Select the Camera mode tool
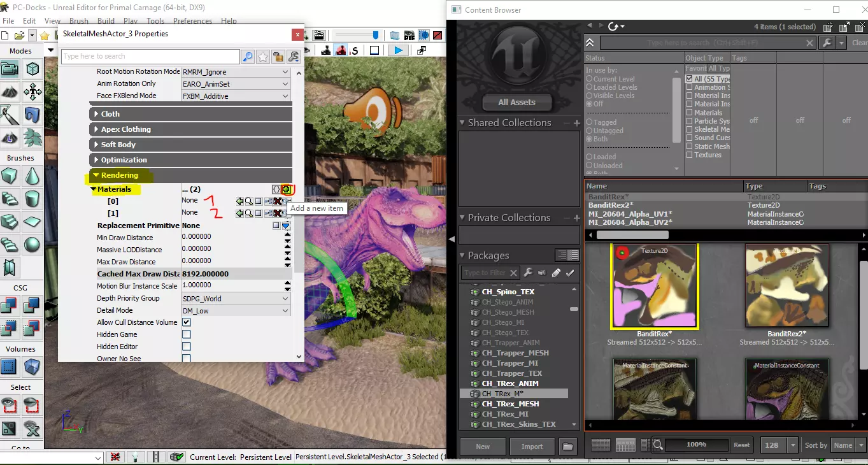 [x=10, y=69]
